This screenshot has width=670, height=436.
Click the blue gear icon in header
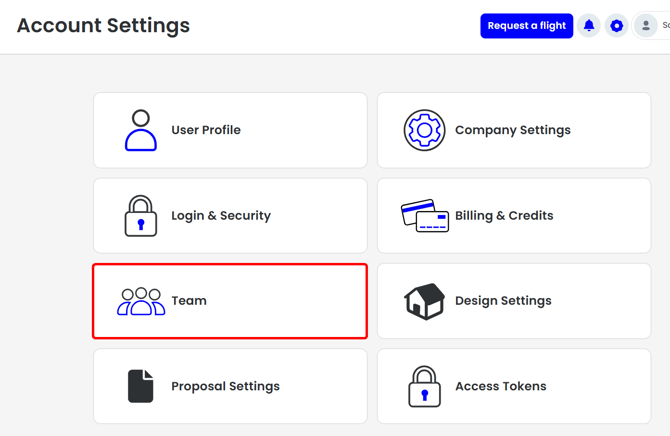617,26
